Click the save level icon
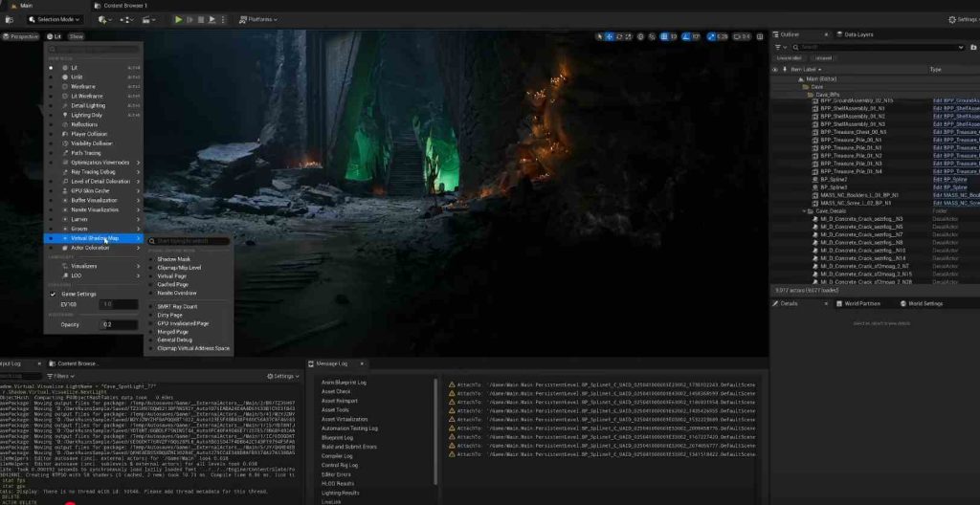This screenshot has width=980, height=505. coord(9,19)
